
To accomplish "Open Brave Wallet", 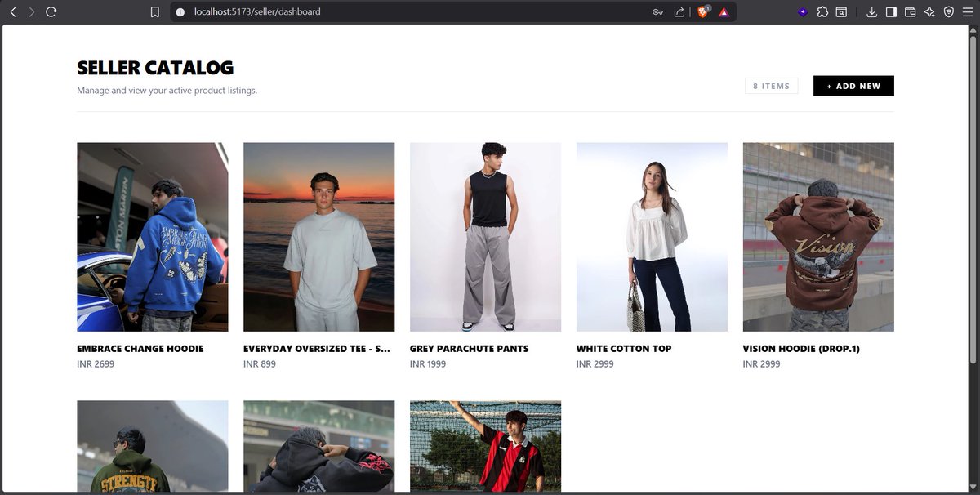I will point(911,12).
